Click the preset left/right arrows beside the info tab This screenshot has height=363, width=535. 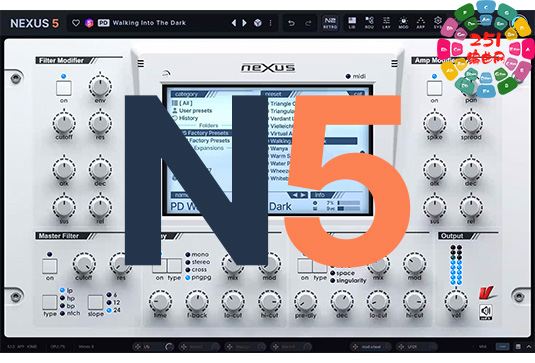click(298, 195)
